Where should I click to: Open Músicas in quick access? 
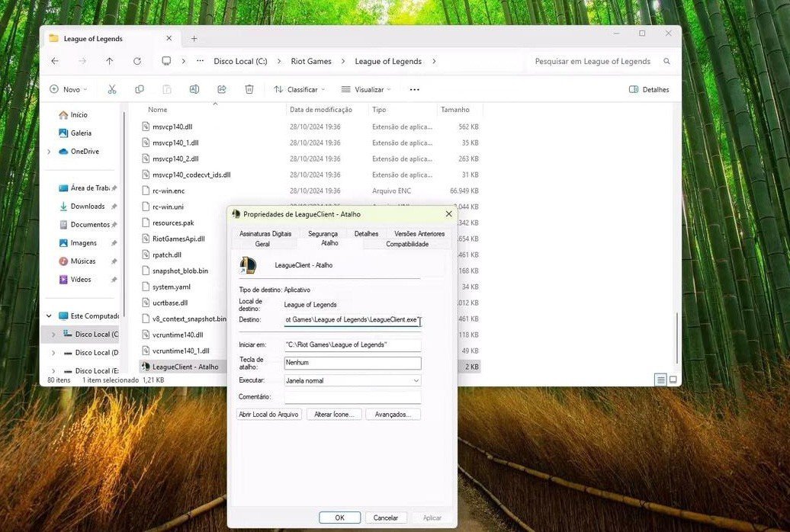click(x=78, y=261)
